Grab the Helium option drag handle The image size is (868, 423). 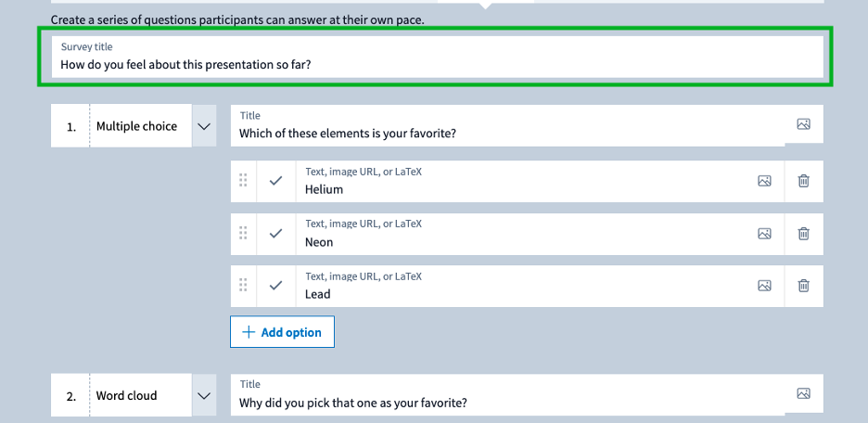click(243, 181)
